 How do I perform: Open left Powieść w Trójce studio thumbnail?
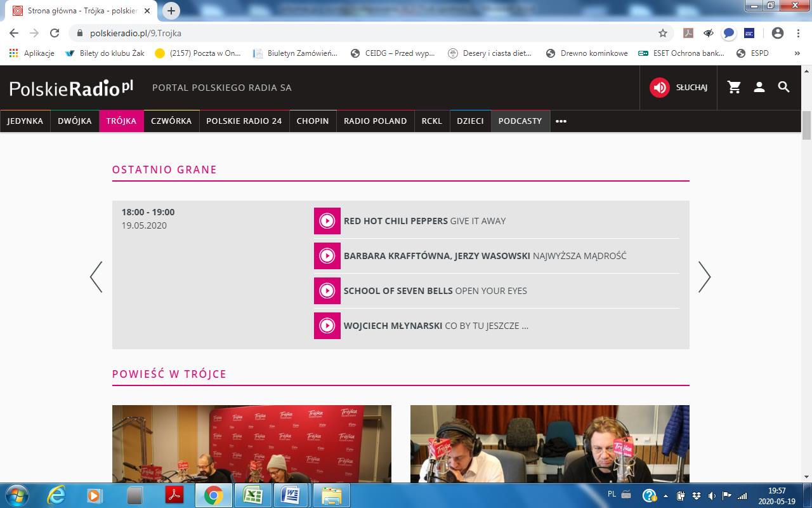point(252,444)
